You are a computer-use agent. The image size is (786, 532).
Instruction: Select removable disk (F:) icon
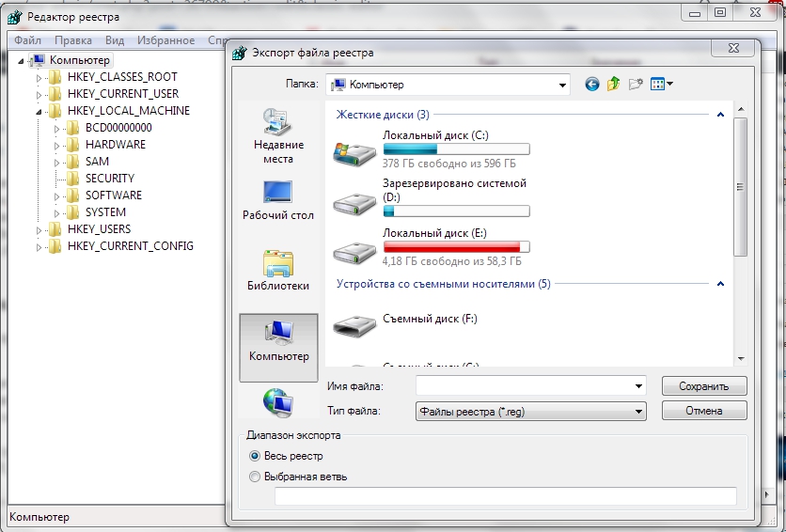[x=354, y=324]
